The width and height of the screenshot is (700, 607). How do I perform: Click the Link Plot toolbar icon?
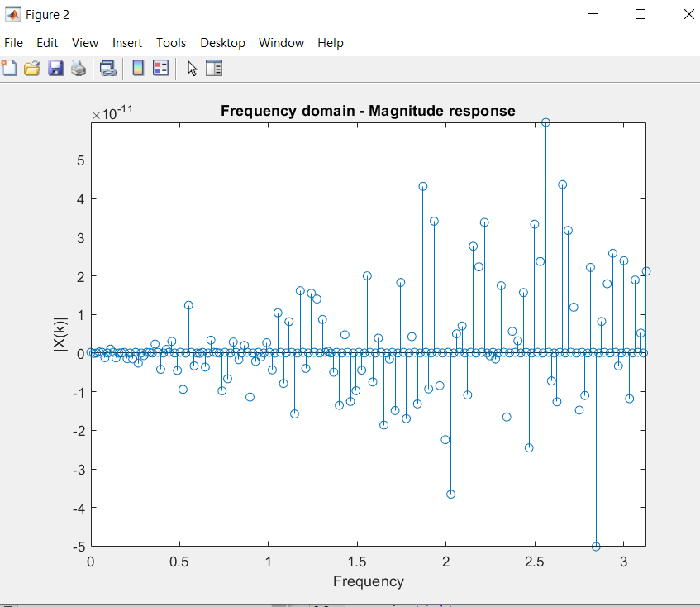108,69
